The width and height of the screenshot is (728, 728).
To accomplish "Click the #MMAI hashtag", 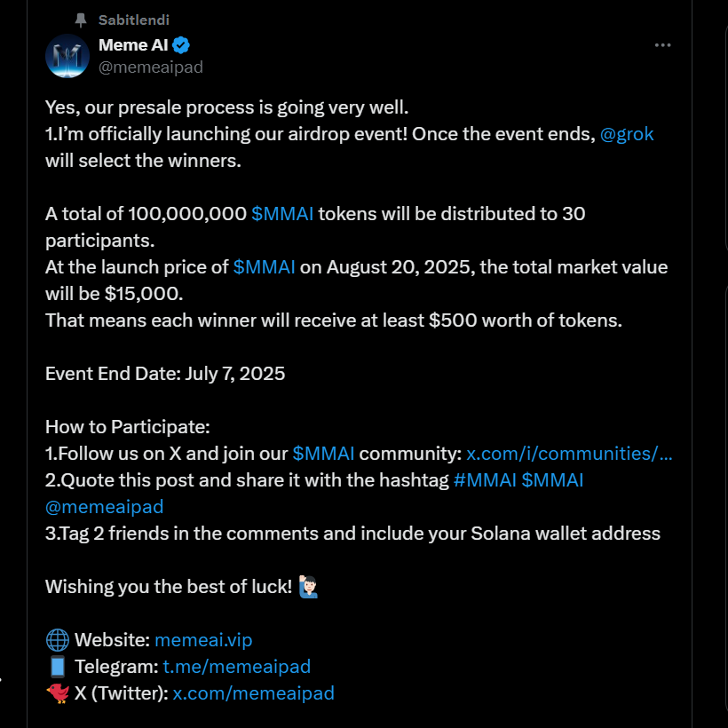I will (485, 480).
